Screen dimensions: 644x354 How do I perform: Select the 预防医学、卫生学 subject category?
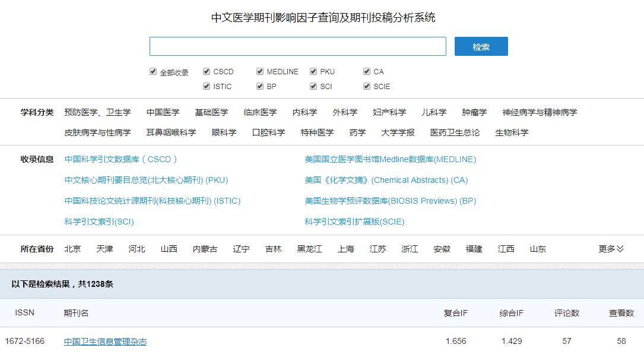(97, 112)
